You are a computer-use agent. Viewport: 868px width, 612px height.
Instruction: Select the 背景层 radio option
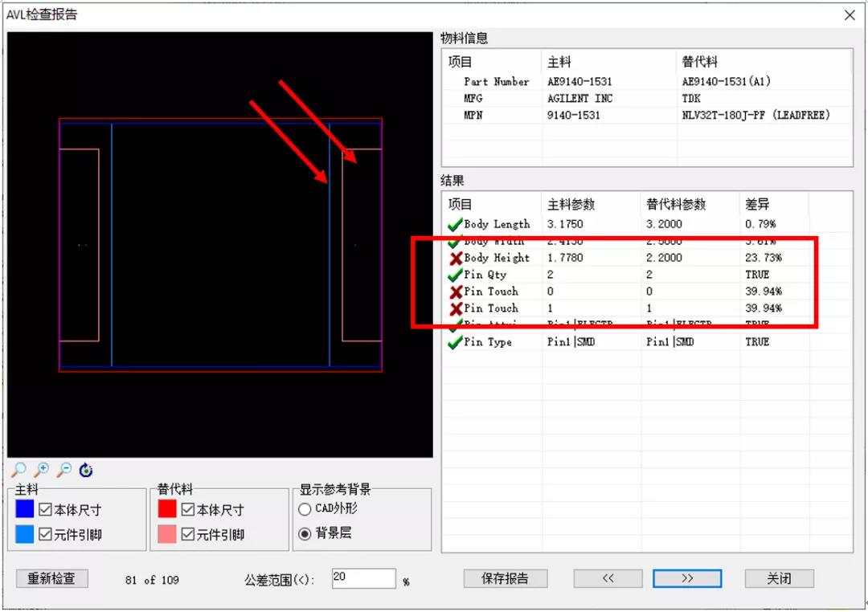pyautogui.click(x=305, y=534)
